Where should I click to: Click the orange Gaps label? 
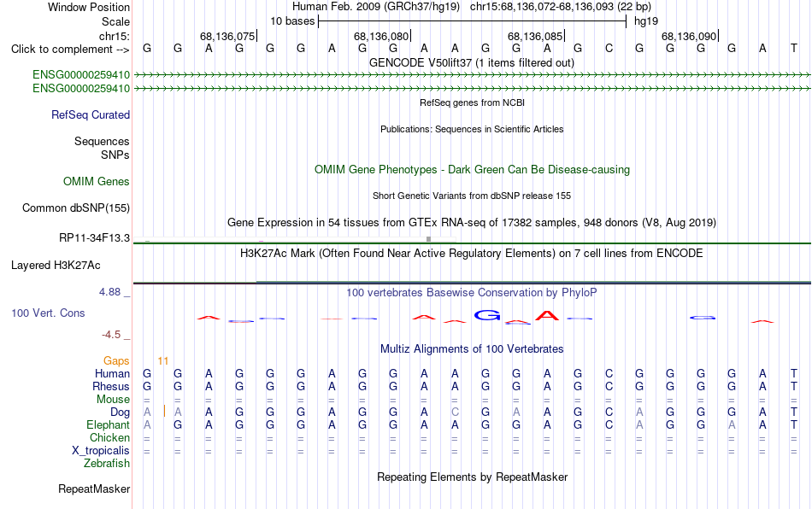pos(116,360)
